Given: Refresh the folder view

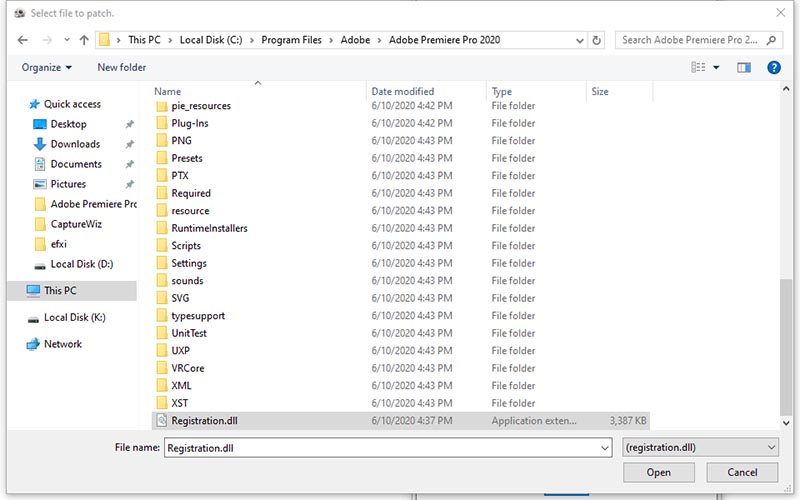Looking at the screenshot, I should point(596,40).
